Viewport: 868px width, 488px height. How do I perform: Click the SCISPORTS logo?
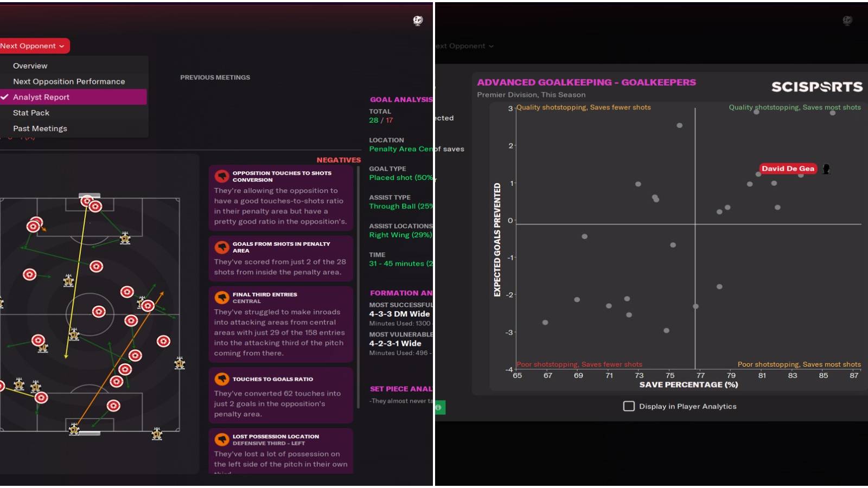(x=817, y=86)
